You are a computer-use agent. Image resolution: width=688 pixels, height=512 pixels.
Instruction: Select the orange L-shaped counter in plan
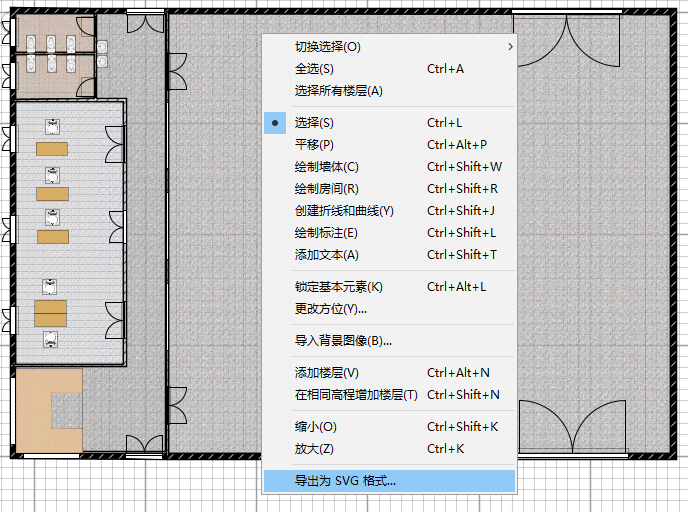click(49, 411)
